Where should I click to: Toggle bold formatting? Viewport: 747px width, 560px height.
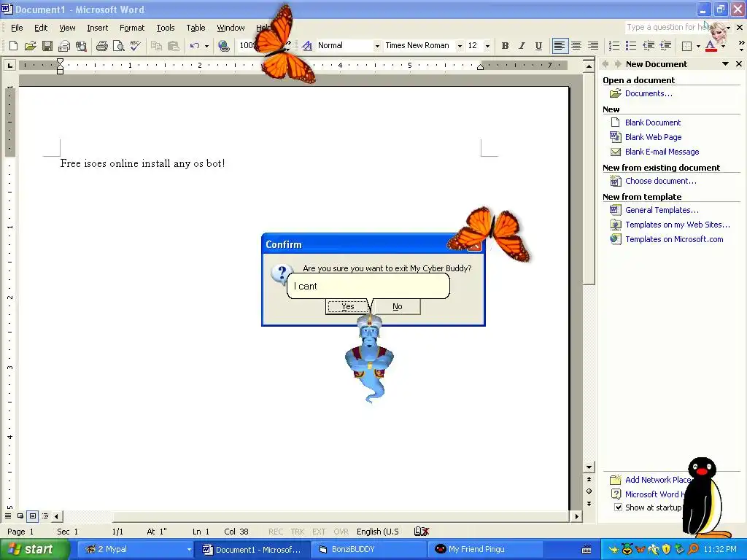tap(505, 46)
